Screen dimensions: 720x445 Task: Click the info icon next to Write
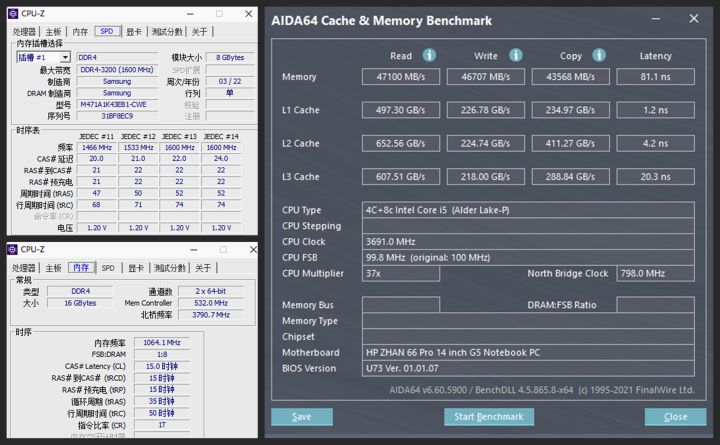tap(514, 56)
